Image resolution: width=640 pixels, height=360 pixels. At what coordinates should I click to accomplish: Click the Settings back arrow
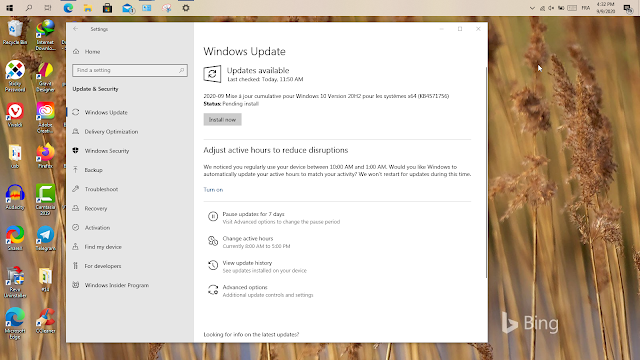click(x=76, y=29)
